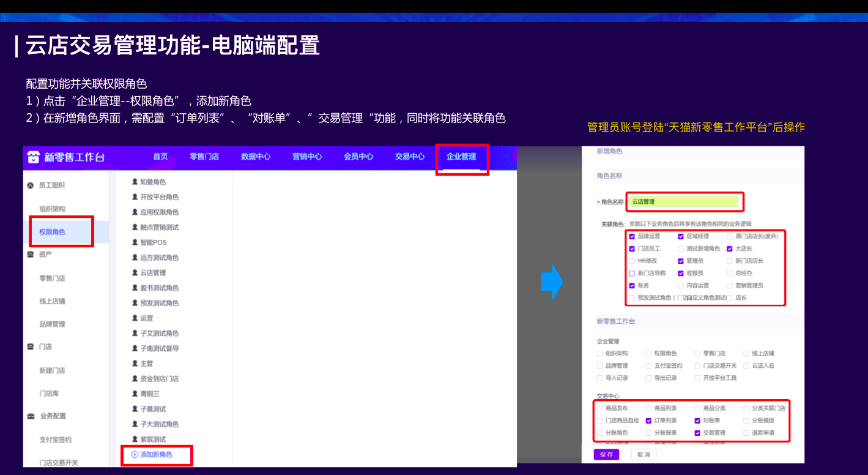Click the person icon beside 云店管理 role

[x=135, y=272]
